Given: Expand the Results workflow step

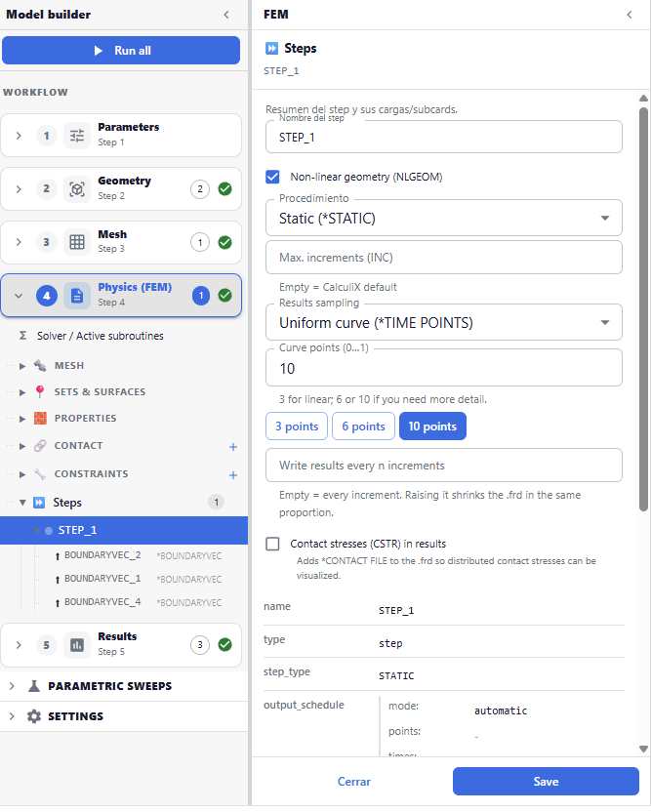Looking at the screenshot, I should (x=19, y=645).
